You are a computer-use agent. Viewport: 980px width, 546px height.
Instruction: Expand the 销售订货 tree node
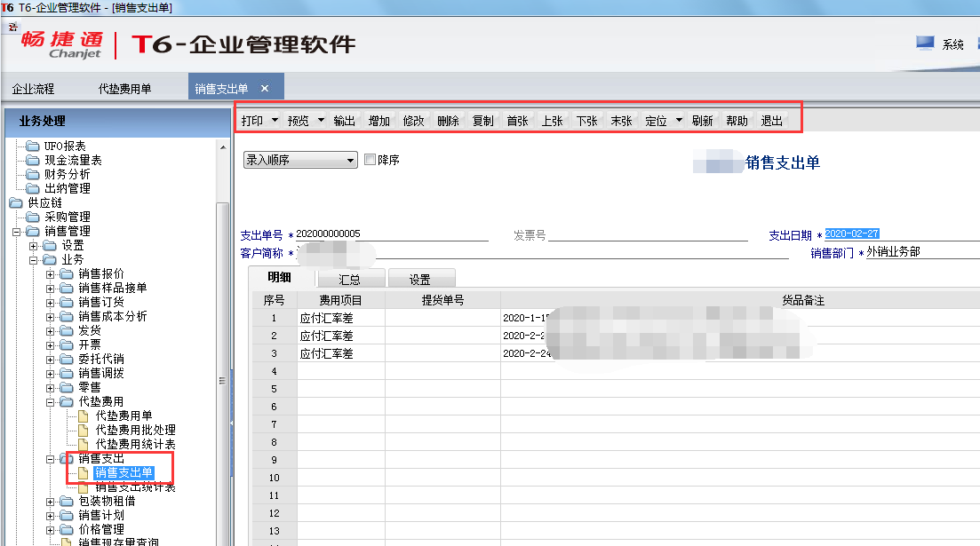50,303
